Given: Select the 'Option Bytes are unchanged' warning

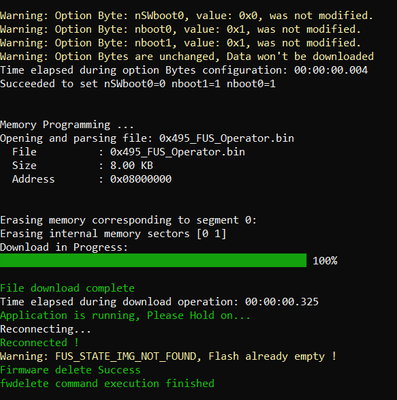Looking at the screenshot, I should tap(187, 57).
